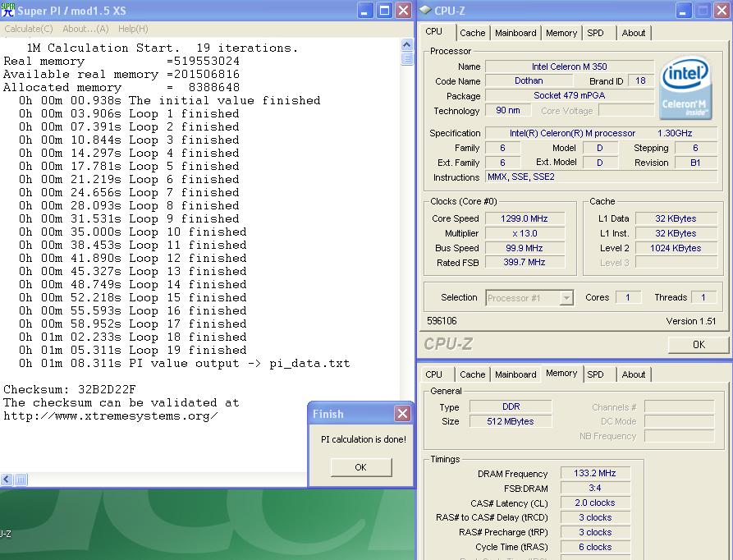Viewport: 733px width, 560px height.
Task: Click the 1M Calculation Start line
Action: [x=163, y=48]
